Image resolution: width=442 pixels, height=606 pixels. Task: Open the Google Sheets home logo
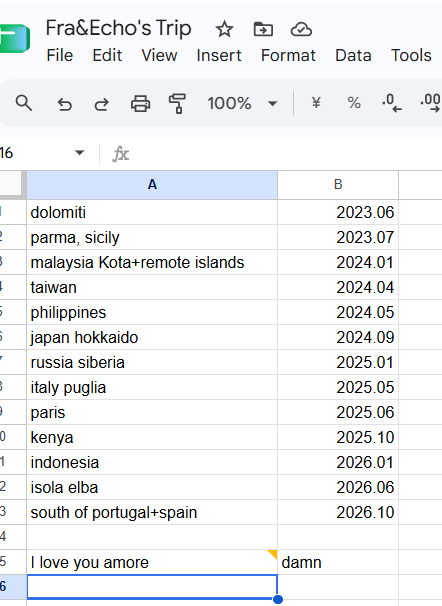14,38
